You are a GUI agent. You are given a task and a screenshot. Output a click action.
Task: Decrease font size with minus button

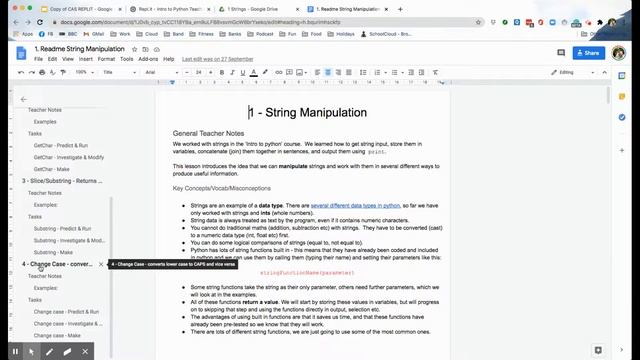tap(187, 72)
